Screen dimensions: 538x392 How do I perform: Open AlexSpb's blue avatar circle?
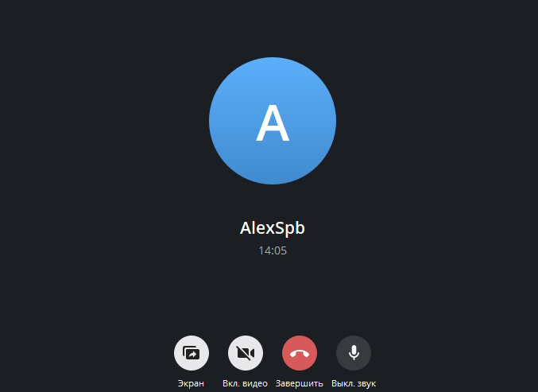coord(273,121)
